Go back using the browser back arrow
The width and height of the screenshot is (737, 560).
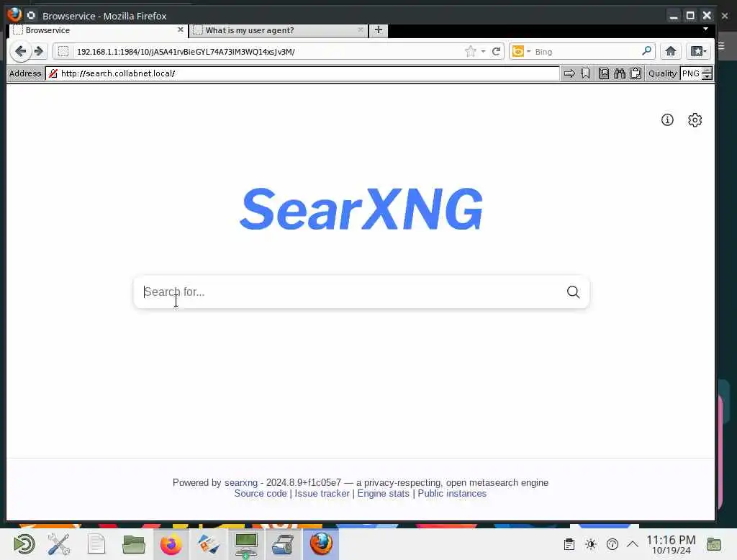point(20,51)
